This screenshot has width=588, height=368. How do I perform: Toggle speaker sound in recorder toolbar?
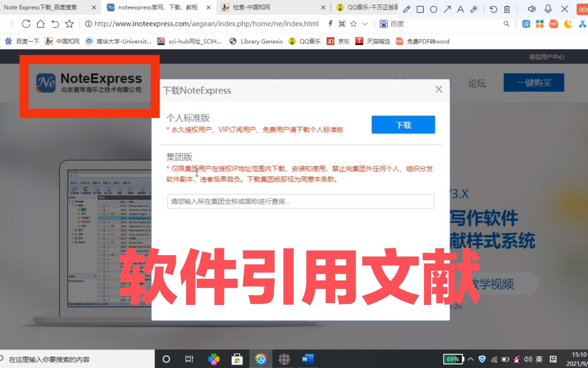pos(532,9)
